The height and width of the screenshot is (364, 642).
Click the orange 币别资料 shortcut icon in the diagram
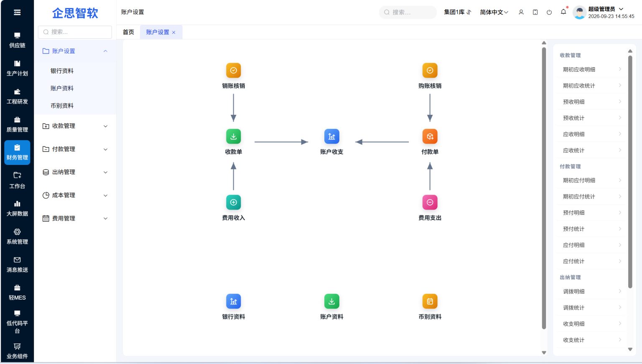[x=430, y=301]
